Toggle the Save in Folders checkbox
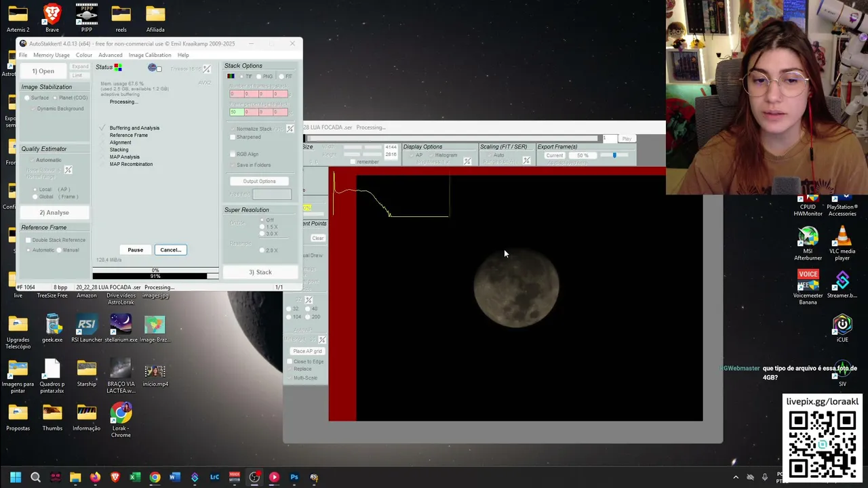This screenshot has height=488, width=868. click(250, 165)
